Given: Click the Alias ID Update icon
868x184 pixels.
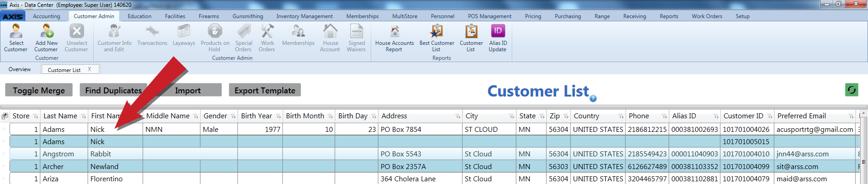Looking at the screenshot, I should [497, 38].
